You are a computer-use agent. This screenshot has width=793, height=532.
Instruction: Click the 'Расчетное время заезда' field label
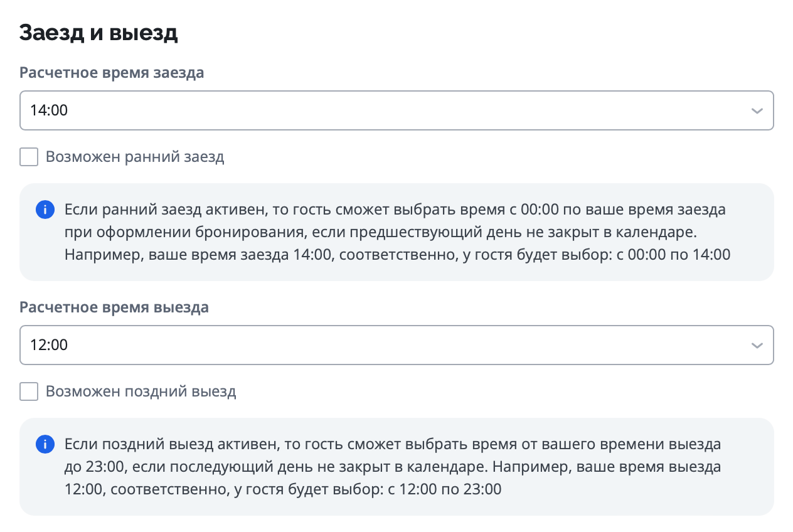(112, 73)
